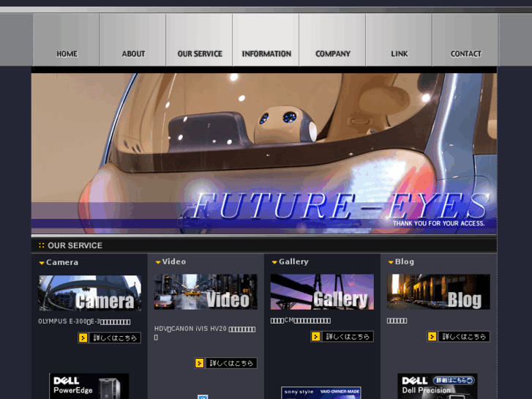Go to OUR SERVICE in top menu
The image size is (532, 399).
(x=199, y=40)
